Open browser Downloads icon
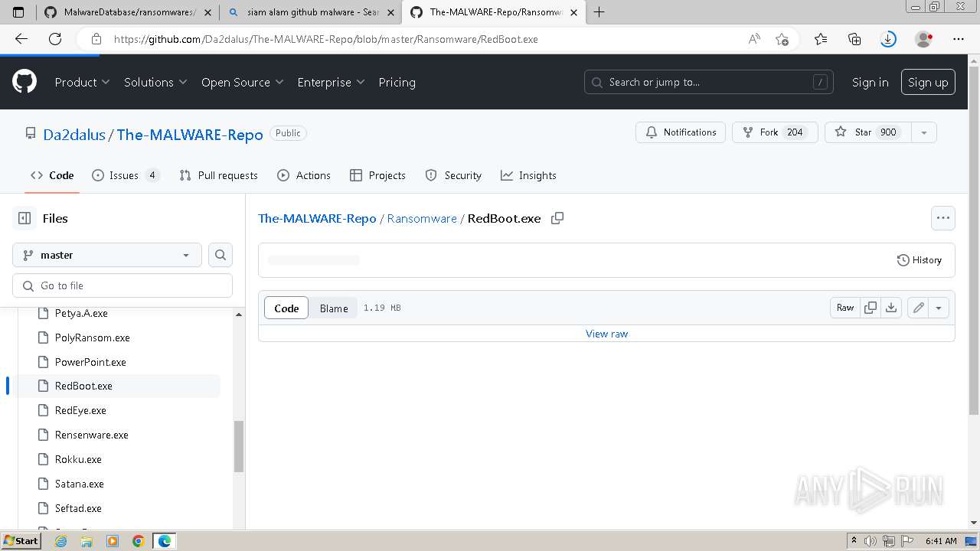The image size is (980, 551). [x=888, y=39]
